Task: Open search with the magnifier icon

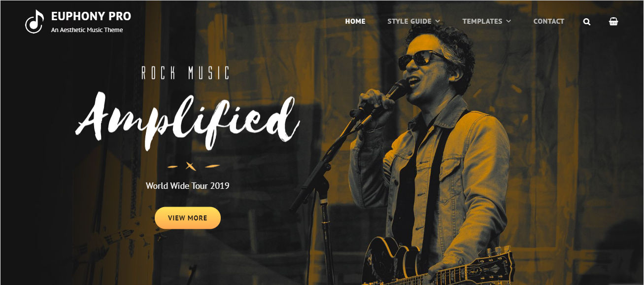Action: pyautogui.click(x=586, y=22)
